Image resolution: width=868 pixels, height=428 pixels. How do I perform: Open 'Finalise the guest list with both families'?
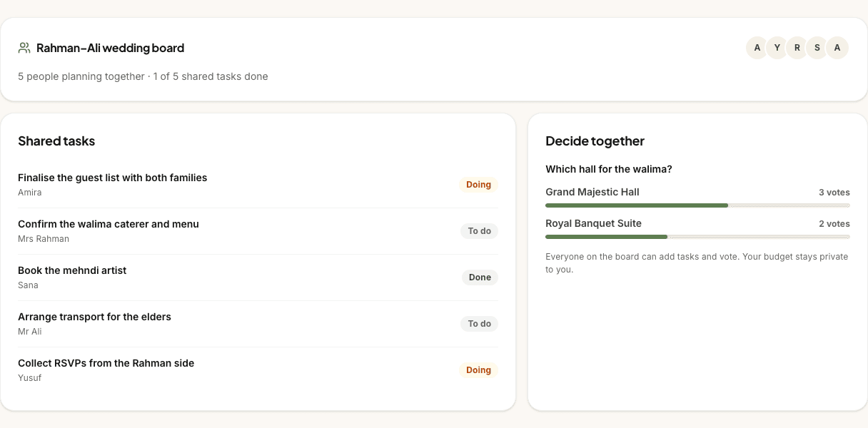pyautogui.click(x=113, y=178)
